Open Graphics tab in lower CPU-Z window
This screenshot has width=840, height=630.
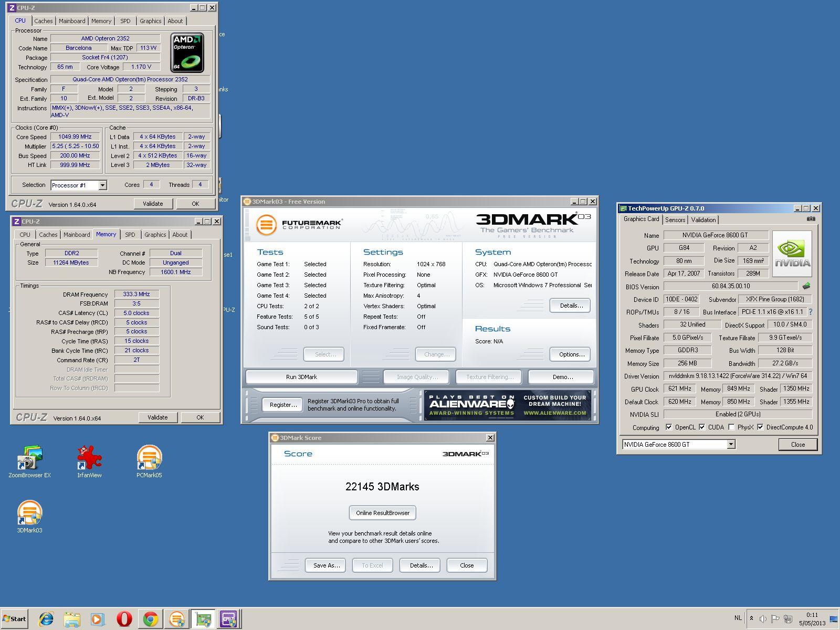click(155, 235)
